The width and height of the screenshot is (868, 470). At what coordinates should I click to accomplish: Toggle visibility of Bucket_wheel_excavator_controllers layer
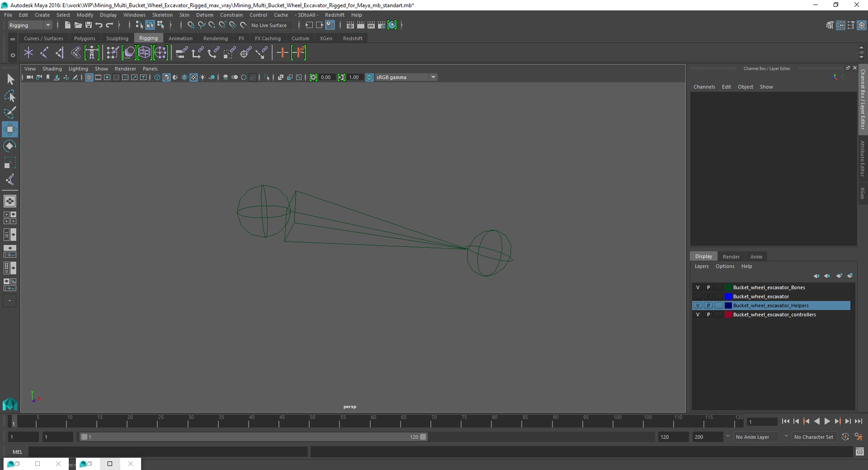point(698,315)
